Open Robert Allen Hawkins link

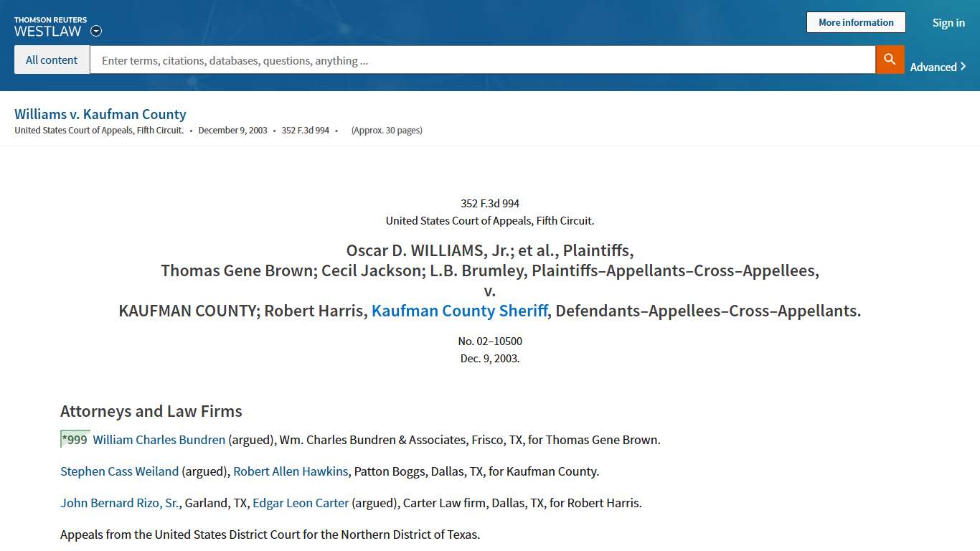(291, 471)
